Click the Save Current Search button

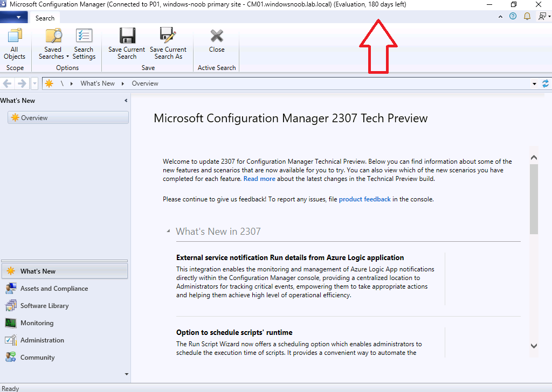click(127, 44)
